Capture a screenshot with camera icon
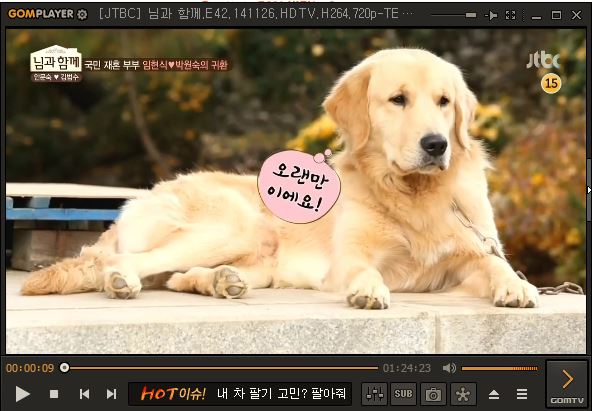Image resolution: width=592 pixels, height=411 pixels. point(433,394)
